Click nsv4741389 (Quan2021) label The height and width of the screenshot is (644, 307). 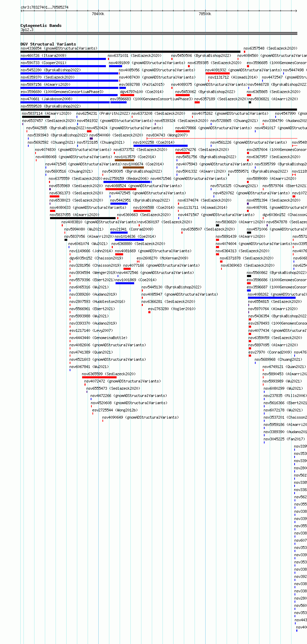coord(91,352)
